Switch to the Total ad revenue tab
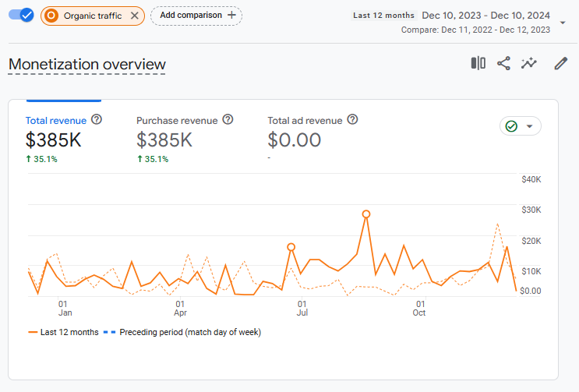 tap(305, 121)
